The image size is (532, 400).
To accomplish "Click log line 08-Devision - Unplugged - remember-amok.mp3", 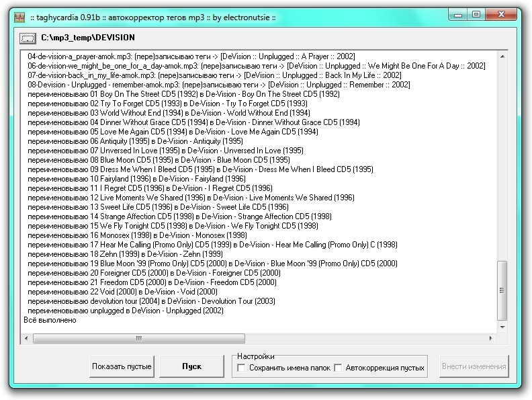I will tap(219, 85).
